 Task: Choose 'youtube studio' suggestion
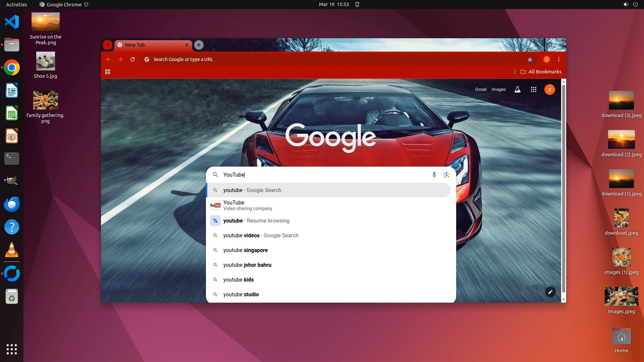241,294
